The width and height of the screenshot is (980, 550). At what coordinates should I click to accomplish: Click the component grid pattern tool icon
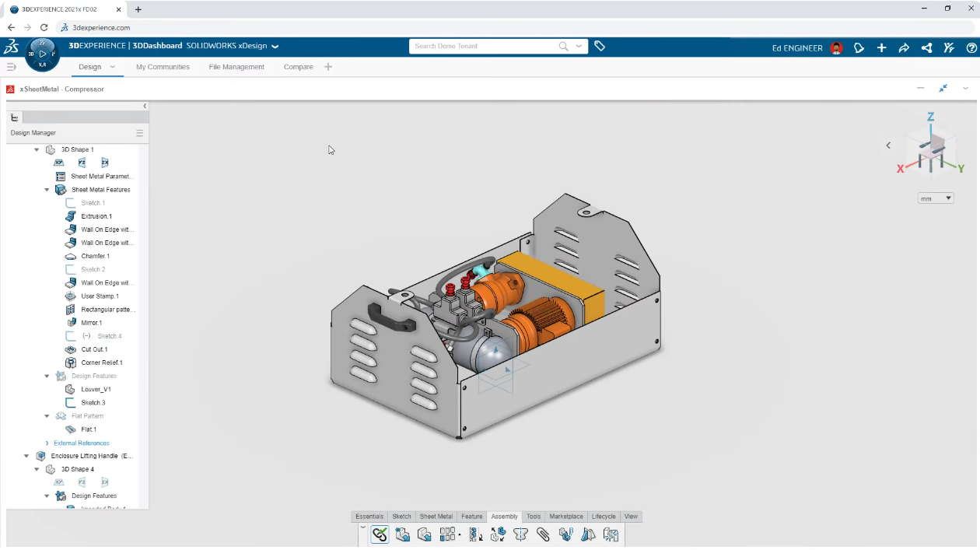coord(447,534)
